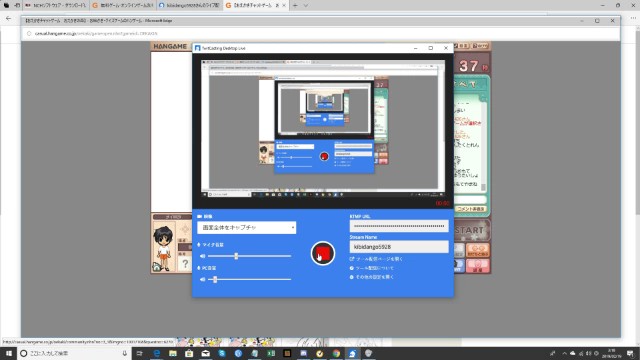Open Microsoft Edge from the taskbar
This screenshot has height=360, width=640.
pos(156,353)
